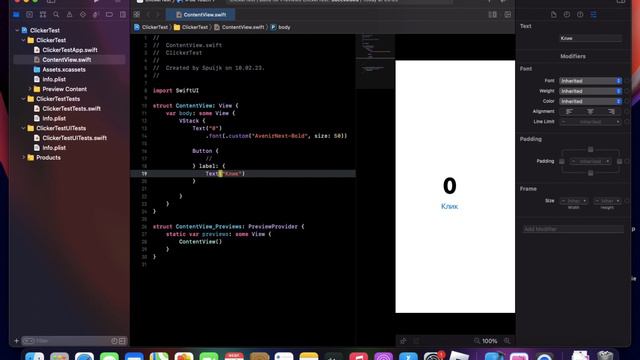Open the Source Control navigator
This screenshot has width=640, height=360.
click(29, 15)
